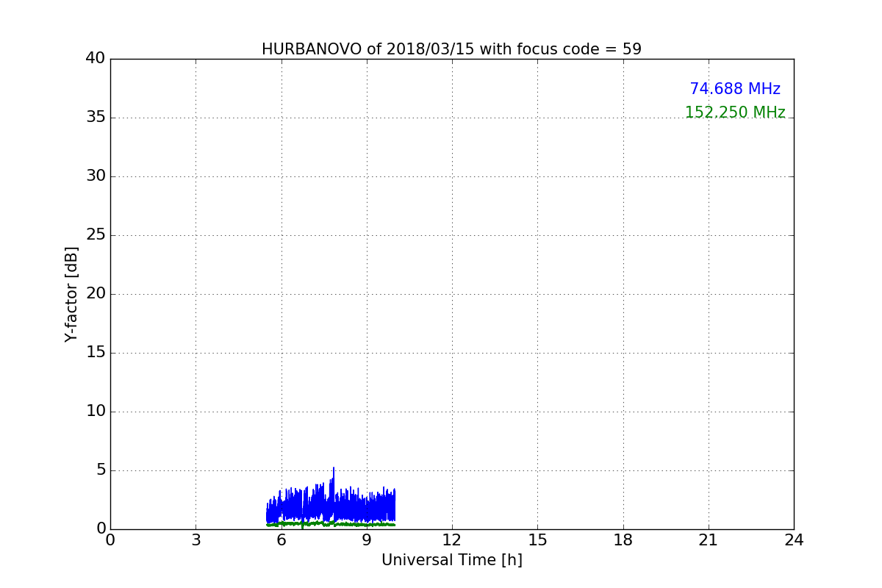This screenshot has width=882, height=588.
Task: Click the y-axis tick label 5
Action: click(100, 470)
